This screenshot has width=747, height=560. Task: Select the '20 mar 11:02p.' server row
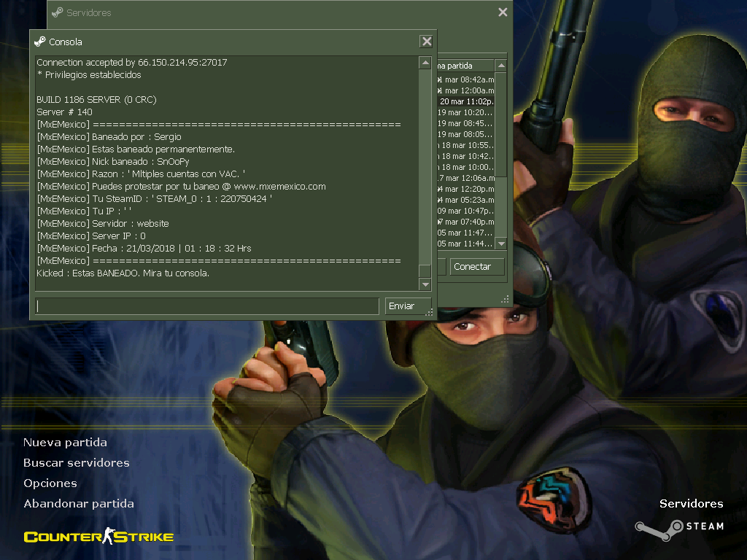coord(465,101)
